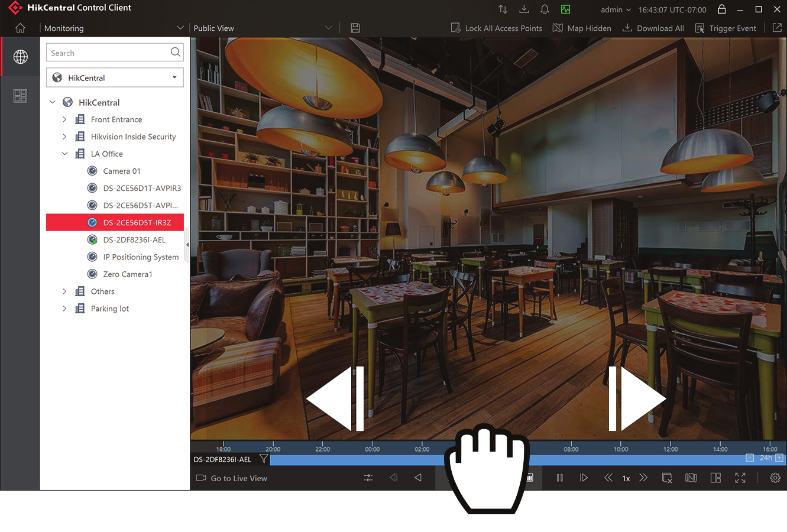Step forward one frame

tap(584, 478)
